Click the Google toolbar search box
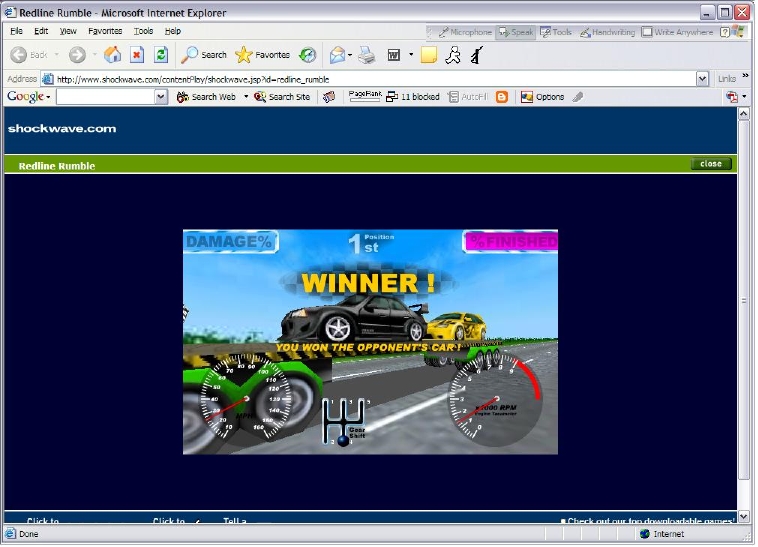 106,97
